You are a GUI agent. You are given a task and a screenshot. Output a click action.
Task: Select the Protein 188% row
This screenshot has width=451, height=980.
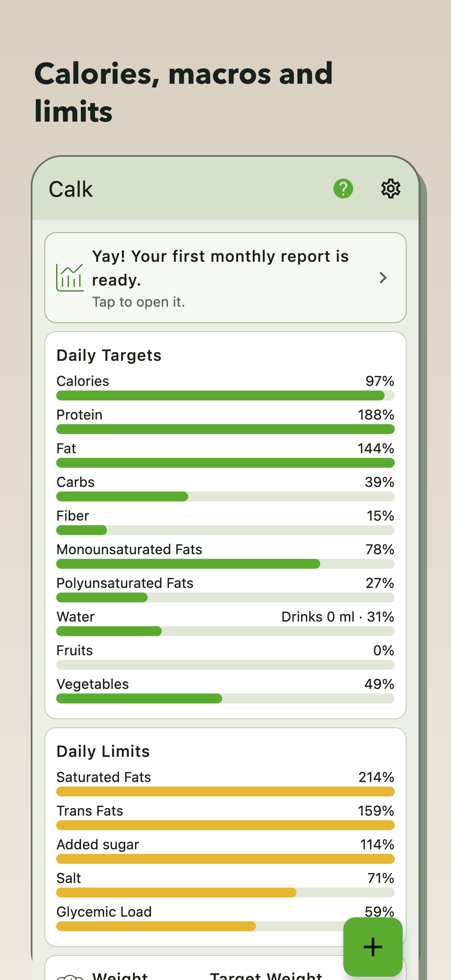click(x=225, y=421)
